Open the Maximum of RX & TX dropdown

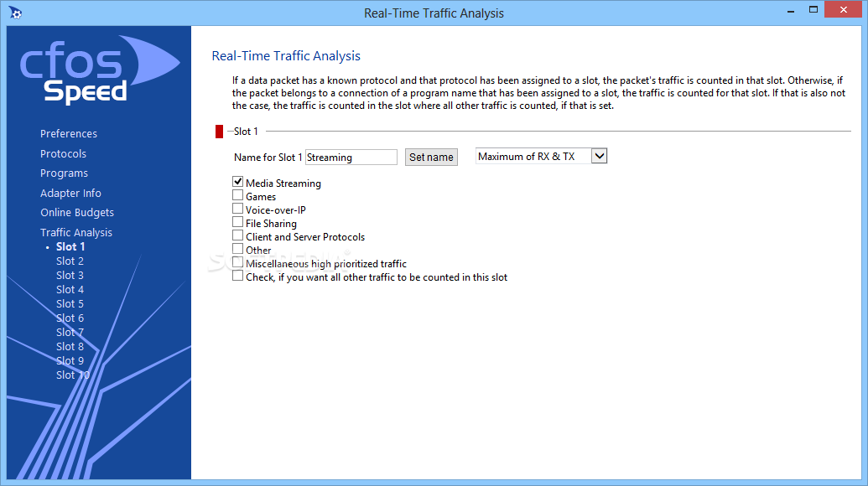click(x=542, y=157)
